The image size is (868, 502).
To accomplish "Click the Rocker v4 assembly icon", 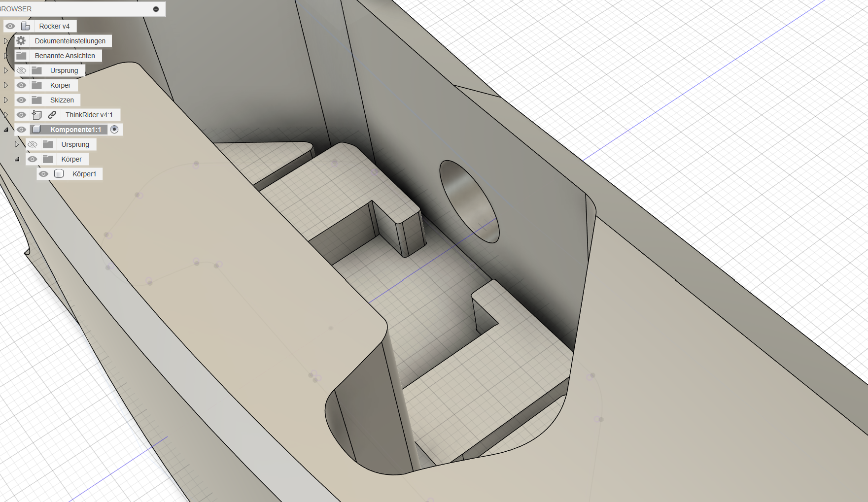I will pos(26,26).
